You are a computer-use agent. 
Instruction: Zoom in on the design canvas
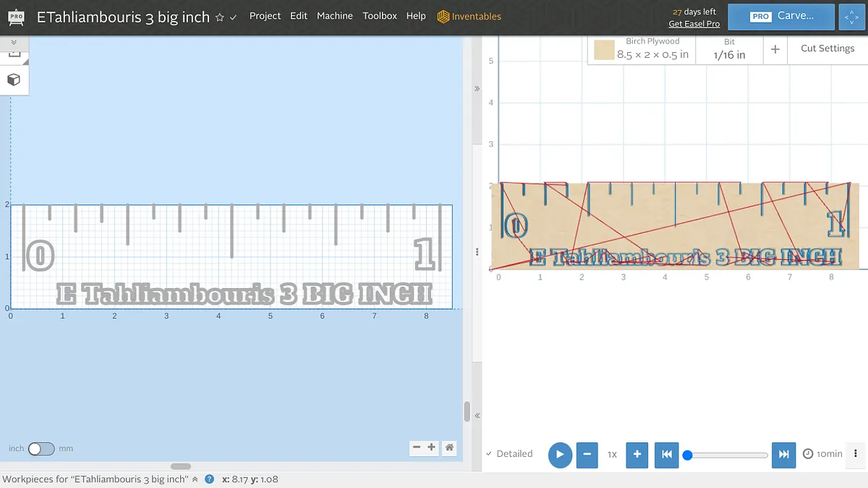pyautogui.click(x=432, y=447)
